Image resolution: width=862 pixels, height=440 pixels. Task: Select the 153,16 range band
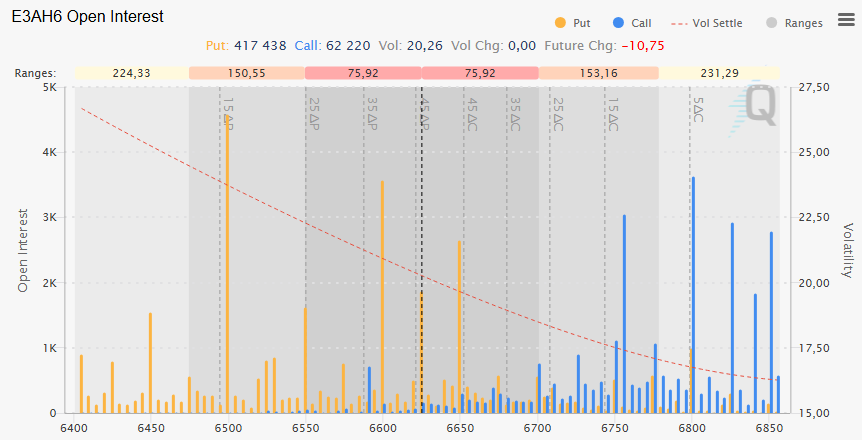tap(598, 73)
